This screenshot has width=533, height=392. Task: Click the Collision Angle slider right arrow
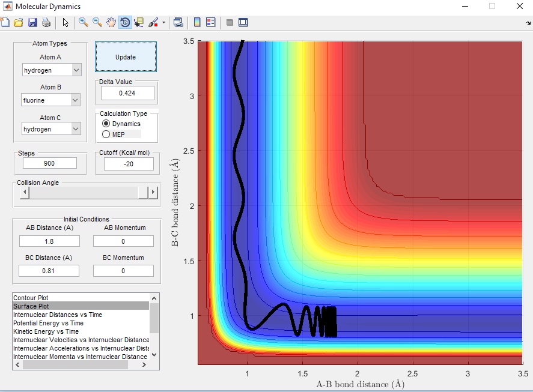coord(153,192)
